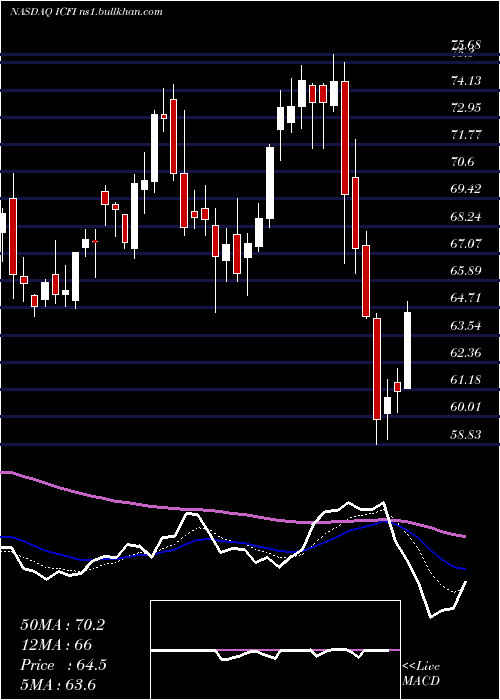Click the 68.24 price axis label
This screenshot has height=700, width=500.
coord(466,217)
